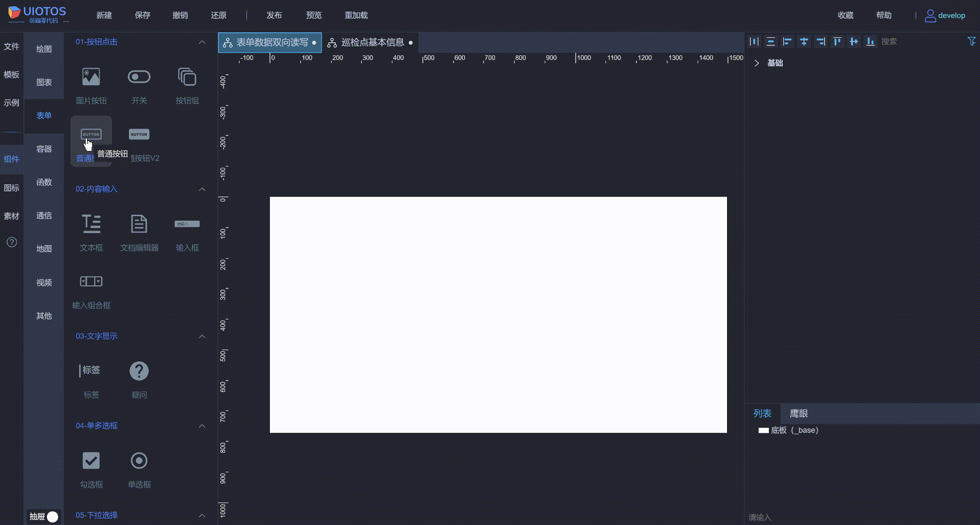Open the filter icon beside the search box
The width and height of the screenshot is (980, 525).
click(972, 41)
